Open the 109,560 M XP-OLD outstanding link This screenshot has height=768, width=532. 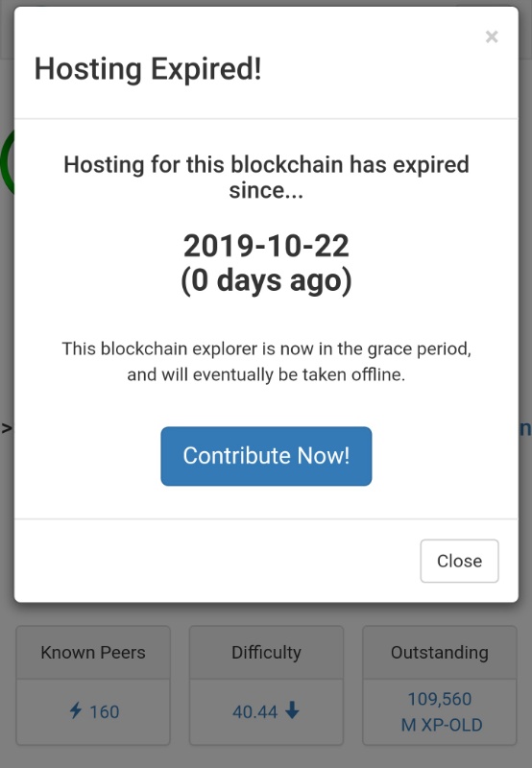pos(440,711)
